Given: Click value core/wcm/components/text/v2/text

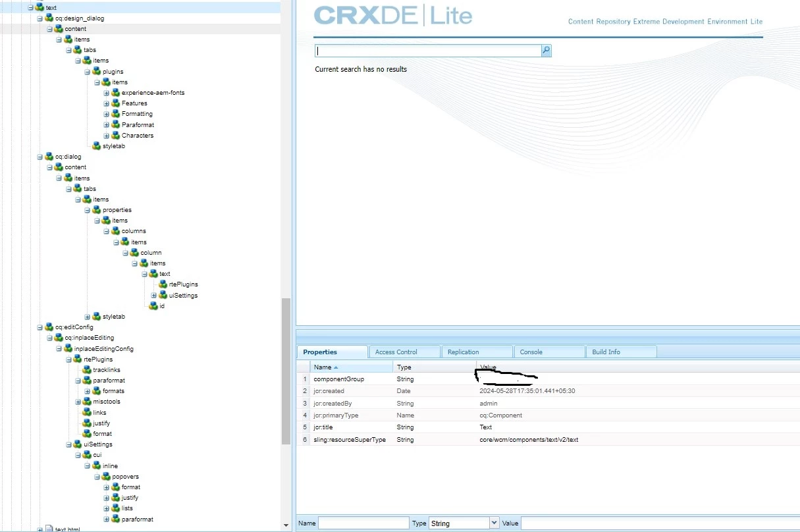Looking at the screenshot, I should (x=529, y=439).
